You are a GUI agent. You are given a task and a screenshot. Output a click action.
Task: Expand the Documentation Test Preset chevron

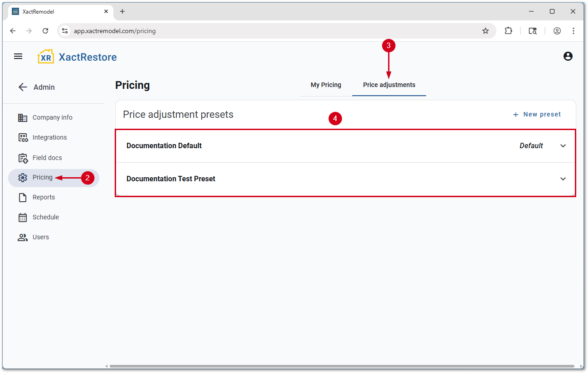tap(563, 179)
